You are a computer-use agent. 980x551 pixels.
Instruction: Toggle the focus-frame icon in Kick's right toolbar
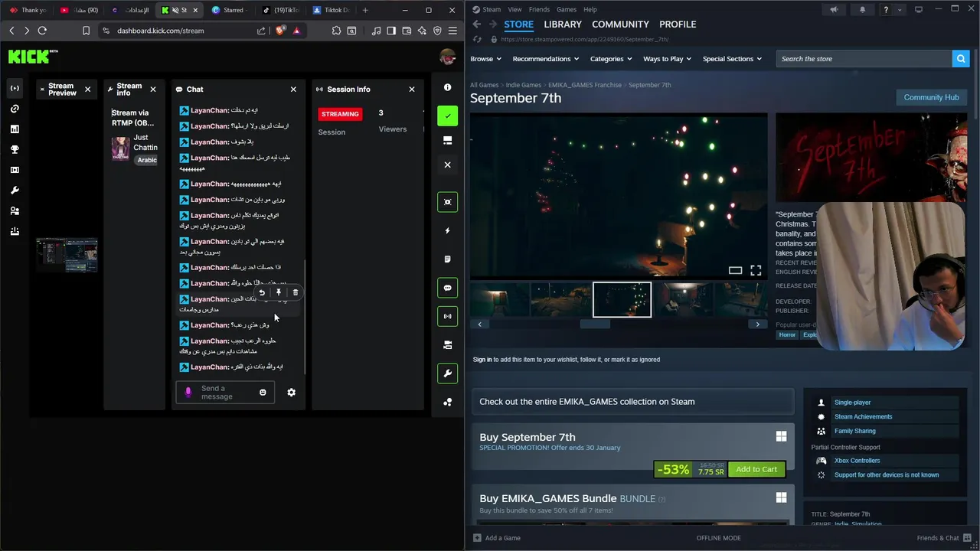[448, 202]
